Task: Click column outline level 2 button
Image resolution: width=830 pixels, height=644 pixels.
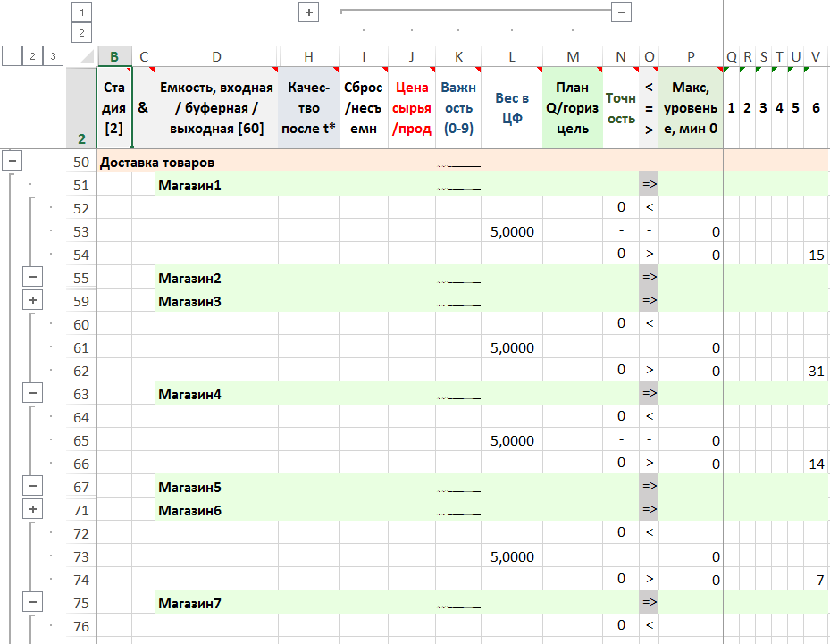Action: coord(80,33)
